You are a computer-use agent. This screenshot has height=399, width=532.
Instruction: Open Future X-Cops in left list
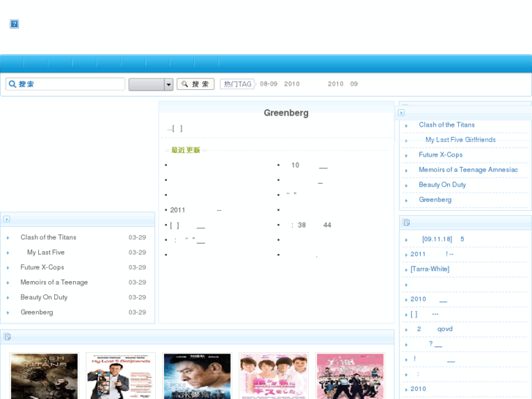[42, 267]
